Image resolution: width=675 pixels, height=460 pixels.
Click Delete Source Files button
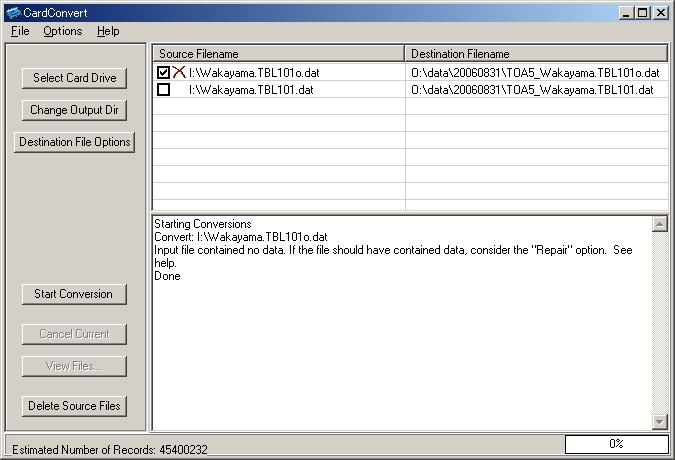[74, 406]
